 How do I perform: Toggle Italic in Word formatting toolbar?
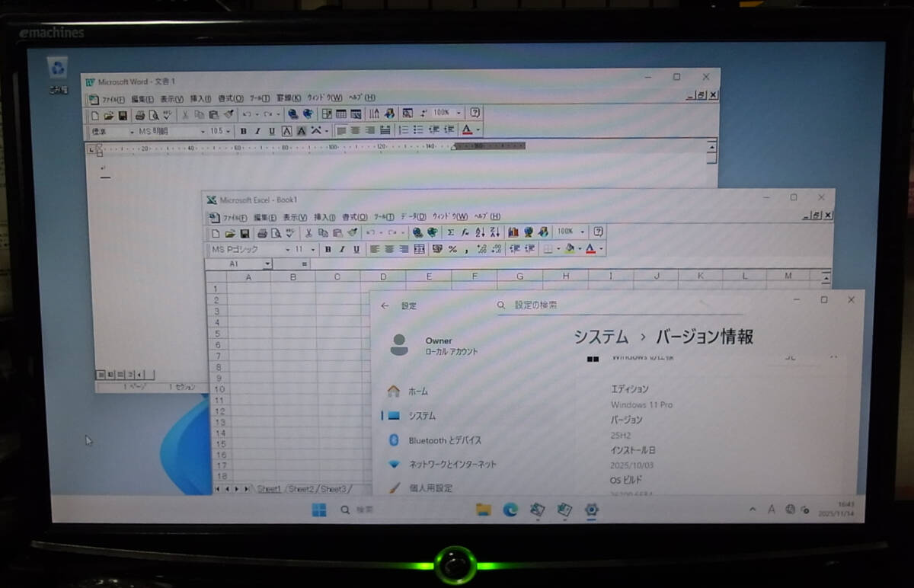pyautogui.click(x=257, y=131)
